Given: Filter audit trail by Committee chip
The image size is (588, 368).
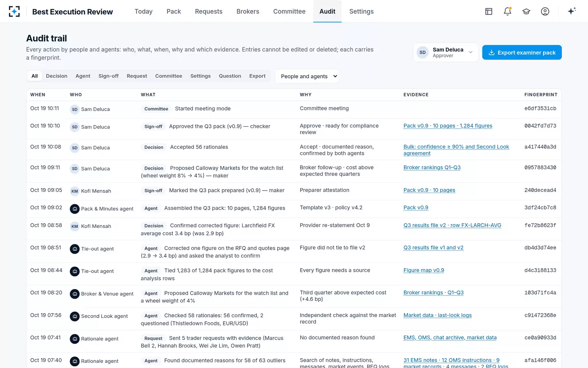Looking at the screenshot, I should tap(169, 76).
